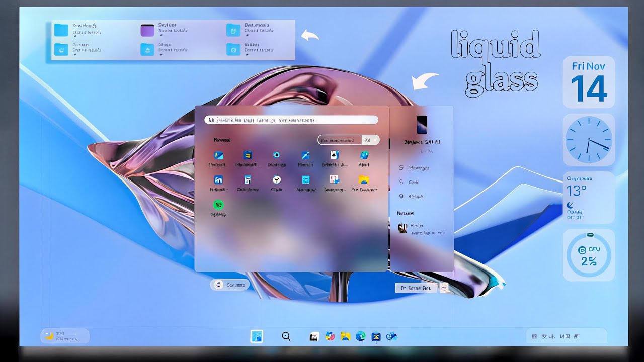The width and height of the screenshot is (644, 362).
Task: Select the phone thumbnail in the side panel
Action: pyautogui.click(x=422, y=124)
